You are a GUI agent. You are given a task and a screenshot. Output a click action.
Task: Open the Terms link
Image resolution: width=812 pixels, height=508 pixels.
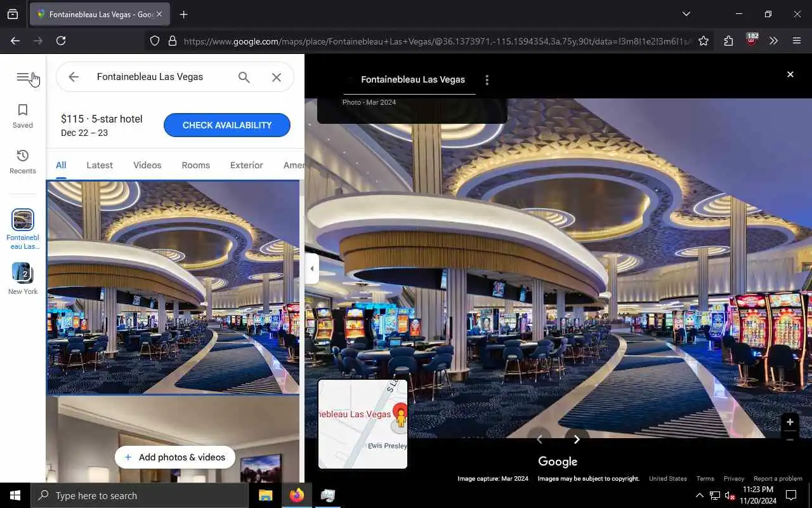point(705,479)
